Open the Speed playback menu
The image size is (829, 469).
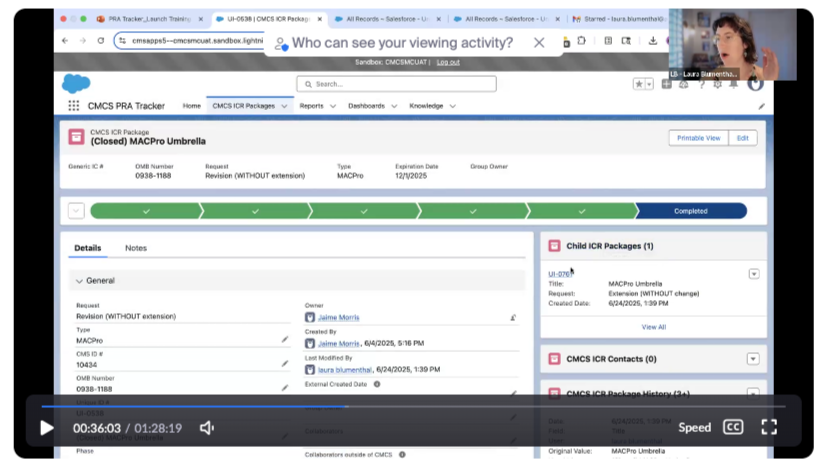coord(694,427)
